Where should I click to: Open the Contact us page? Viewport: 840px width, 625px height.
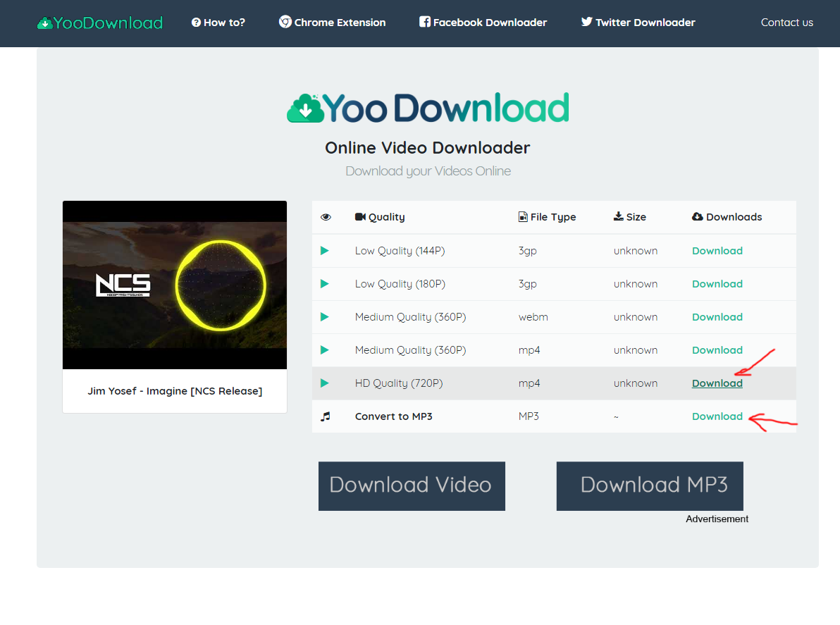coord(786,23)
